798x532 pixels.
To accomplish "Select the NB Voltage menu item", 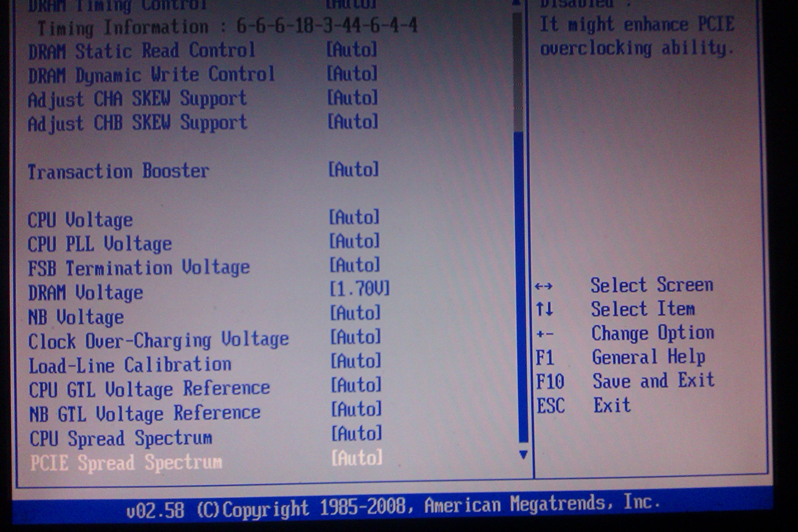I will [76, 318].
